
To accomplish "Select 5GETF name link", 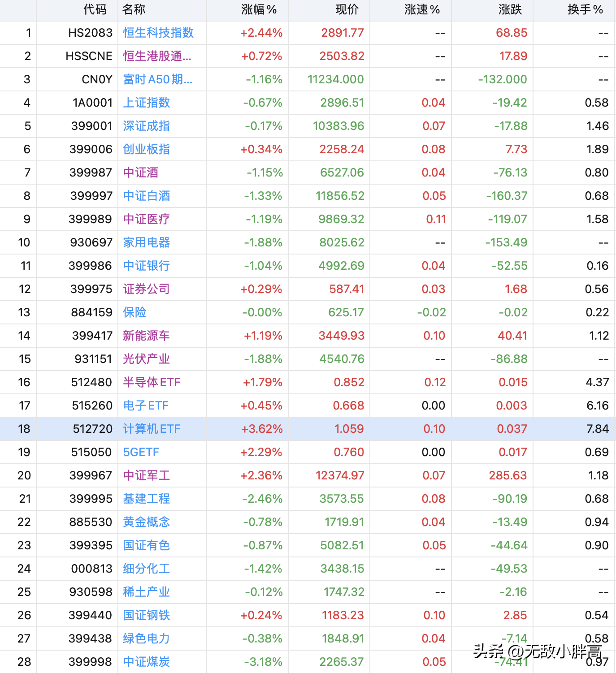I will click(x=141, y=452).
